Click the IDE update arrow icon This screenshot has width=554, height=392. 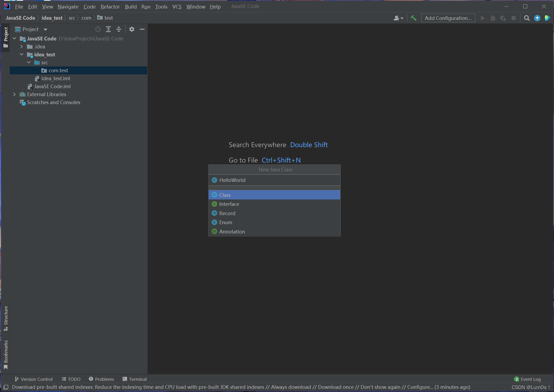coord(537,18)
